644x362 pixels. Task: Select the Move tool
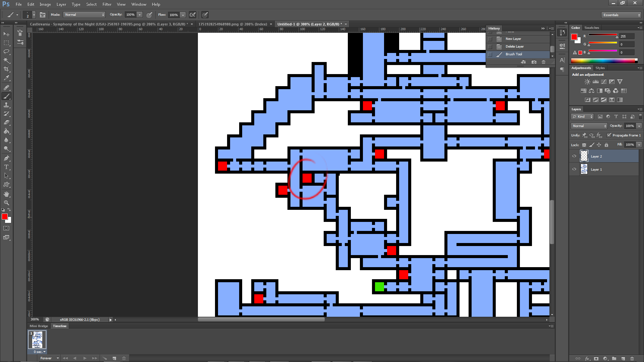[6, 34]
